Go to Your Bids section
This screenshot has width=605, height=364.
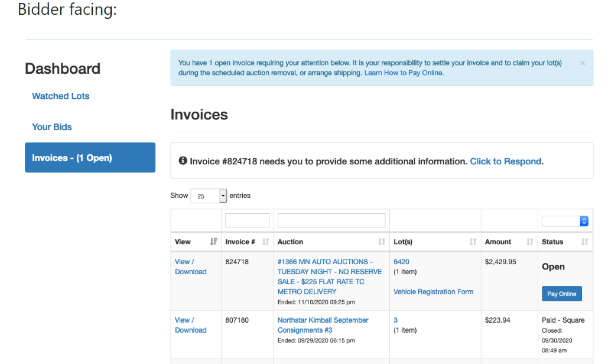click(52, 127)
